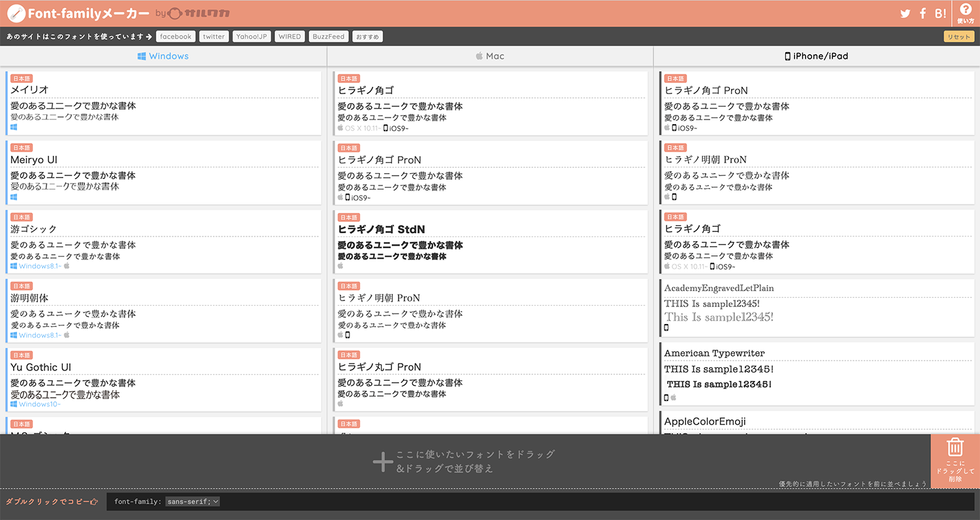Select ヒラギノ角ゴ ProN in the Mac column
980x520 pixels.
(x=490, y=172)
